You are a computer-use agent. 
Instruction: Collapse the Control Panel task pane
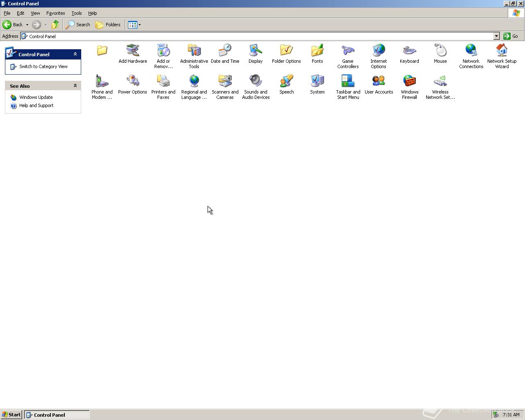tap(75, 54)
